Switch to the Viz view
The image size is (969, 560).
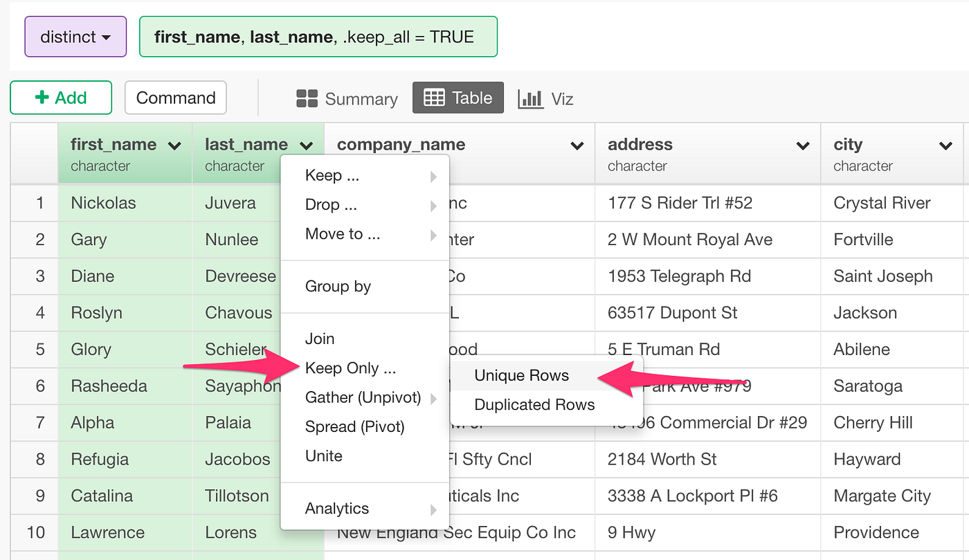click(545, 99)
